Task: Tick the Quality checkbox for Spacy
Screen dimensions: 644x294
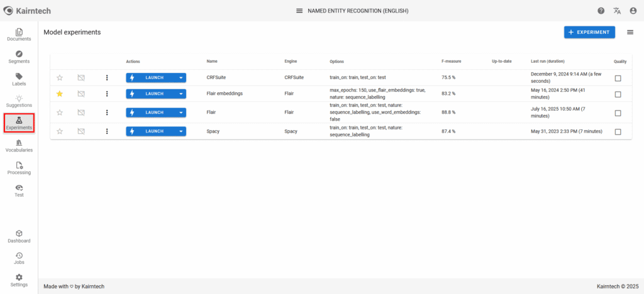Action: (x=618, y=131)
